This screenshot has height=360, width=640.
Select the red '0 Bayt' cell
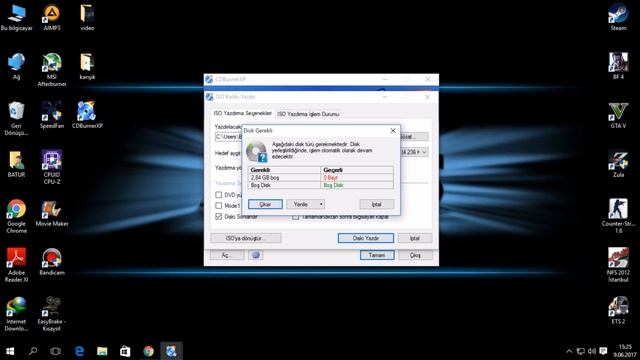357,178
